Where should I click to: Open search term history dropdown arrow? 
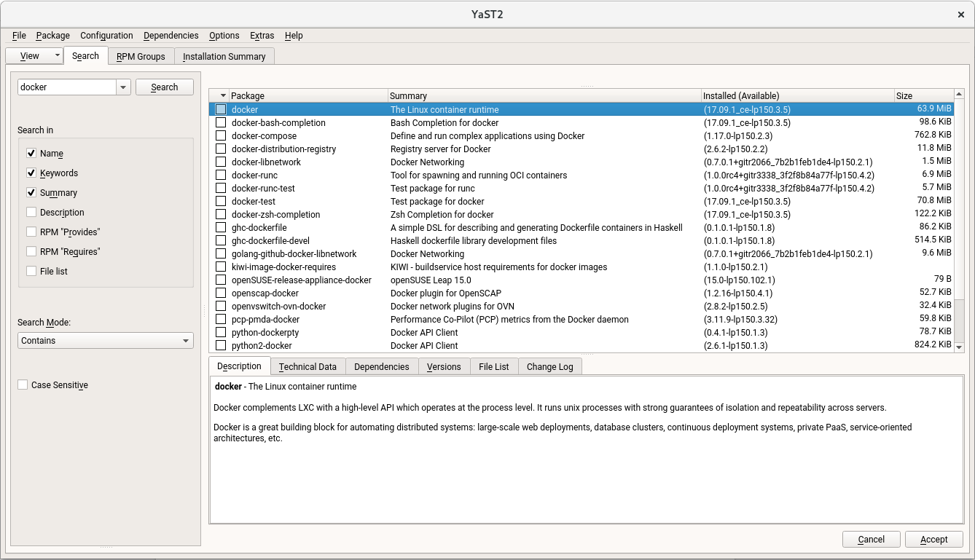[x=123, y=87]
